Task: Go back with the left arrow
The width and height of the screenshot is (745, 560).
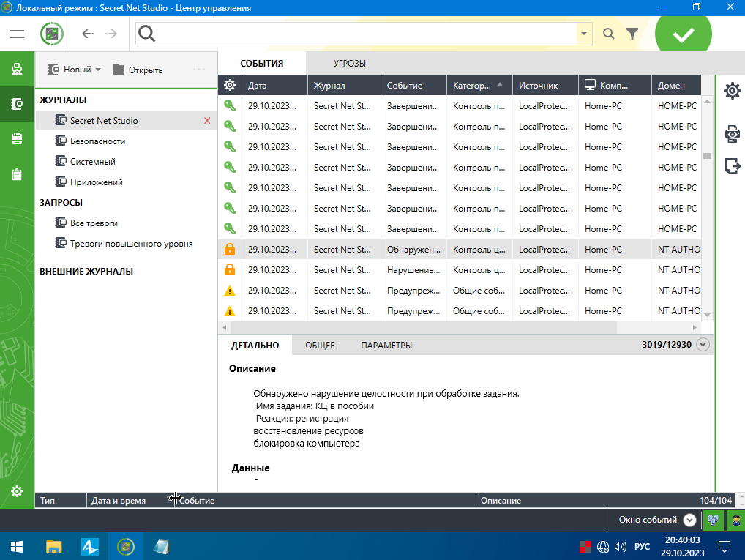Action: tap(87, 34)
